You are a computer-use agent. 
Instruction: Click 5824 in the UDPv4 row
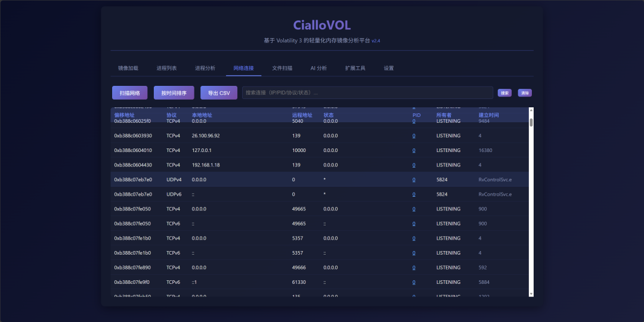point(442,179)
